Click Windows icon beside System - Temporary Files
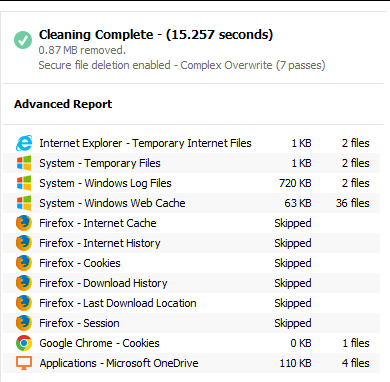The width and height of the screenshot is (390, 382). point(24,163)
